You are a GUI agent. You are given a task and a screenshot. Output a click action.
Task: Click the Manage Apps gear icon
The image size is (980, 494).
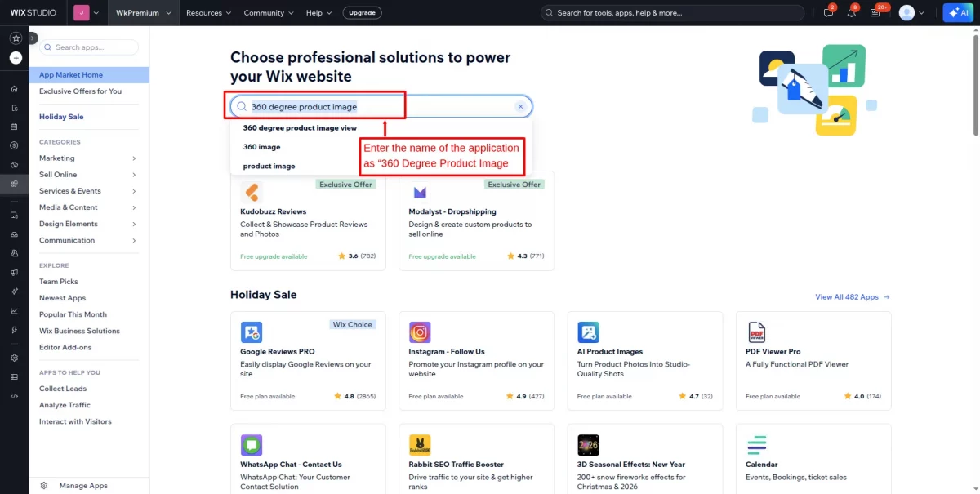(x=44, y=486)
